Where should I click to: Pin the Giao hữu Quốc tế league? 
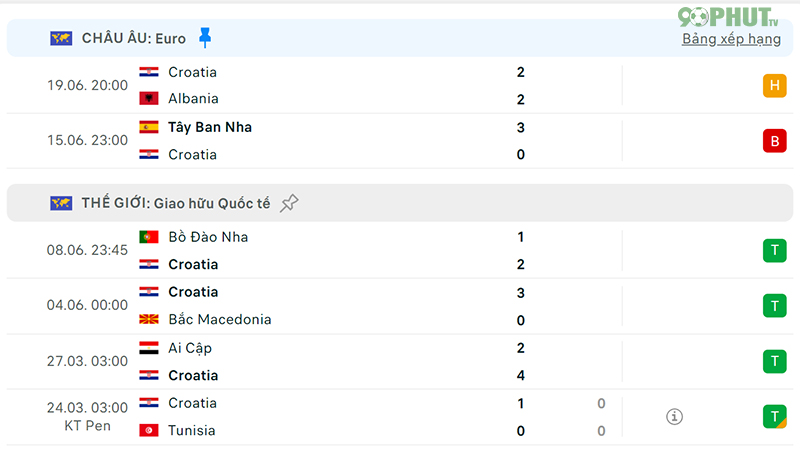pos(289,203)
